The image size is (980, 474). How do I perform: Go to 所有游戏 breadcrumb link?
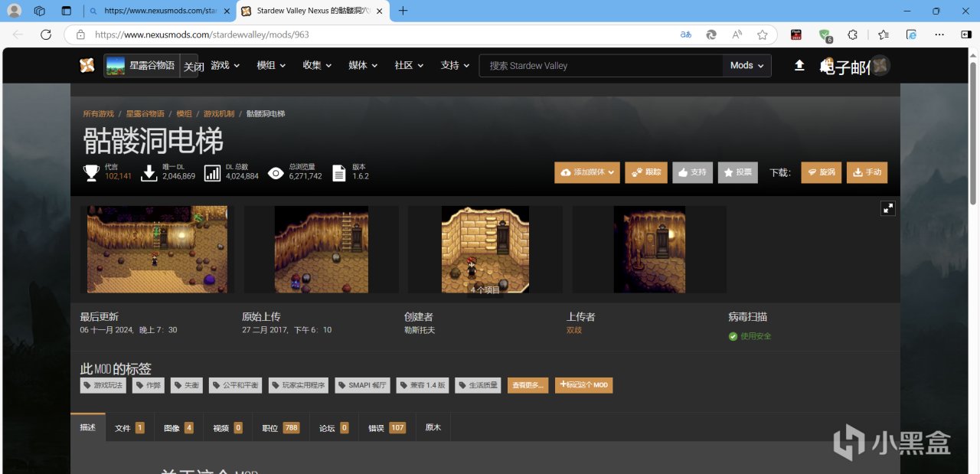(98, 113)
